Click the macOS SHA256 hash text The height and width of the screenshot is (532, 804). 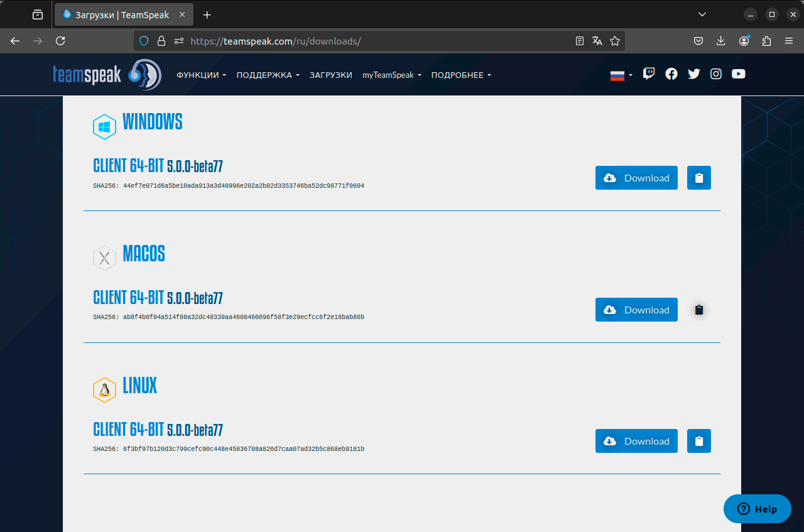(229, 317)
